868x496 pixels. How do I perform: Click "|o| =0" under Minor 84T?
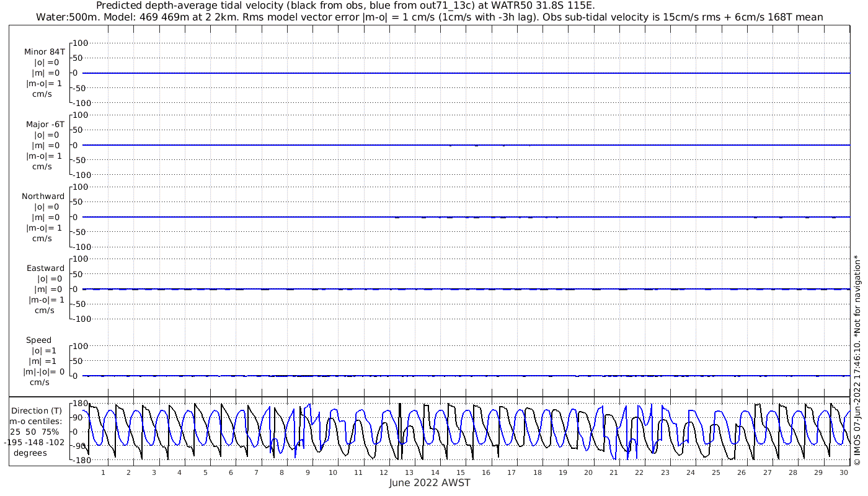(46, 63)
